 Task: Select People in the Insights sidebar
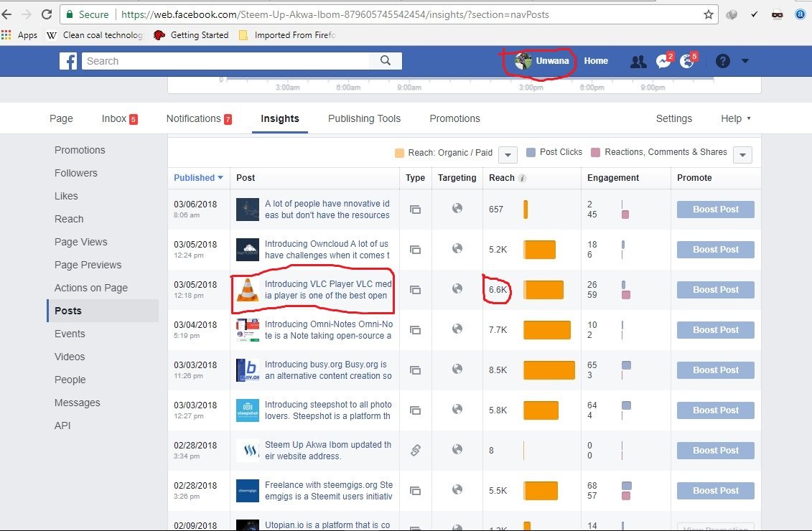[70, 380]
